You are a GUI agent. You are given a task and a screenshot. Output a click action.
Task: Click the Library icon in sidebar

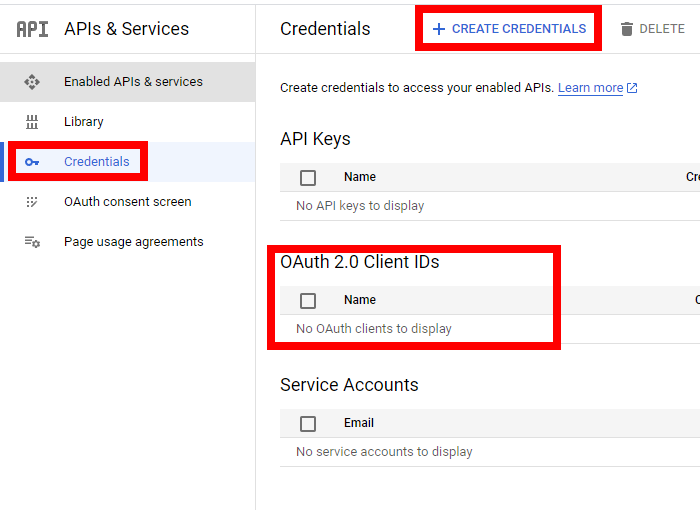coord(32,122)
